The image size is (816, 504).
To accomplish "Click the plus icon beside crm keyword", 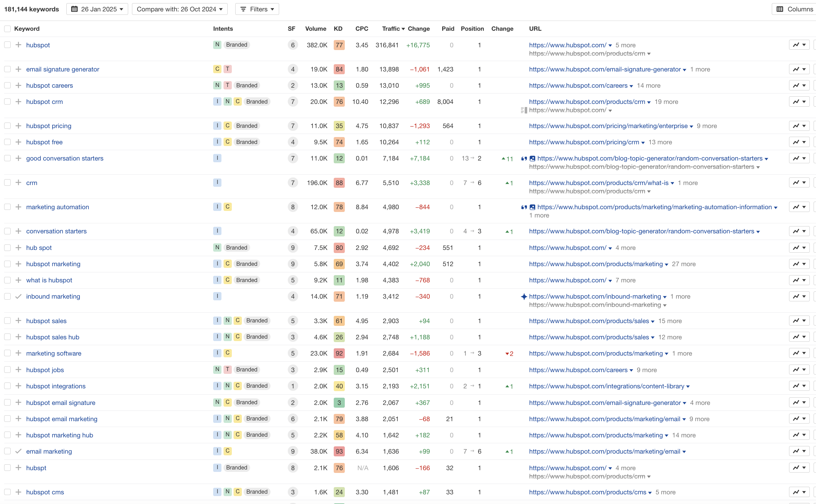I will pyautogui.click(x=19, y=183).
